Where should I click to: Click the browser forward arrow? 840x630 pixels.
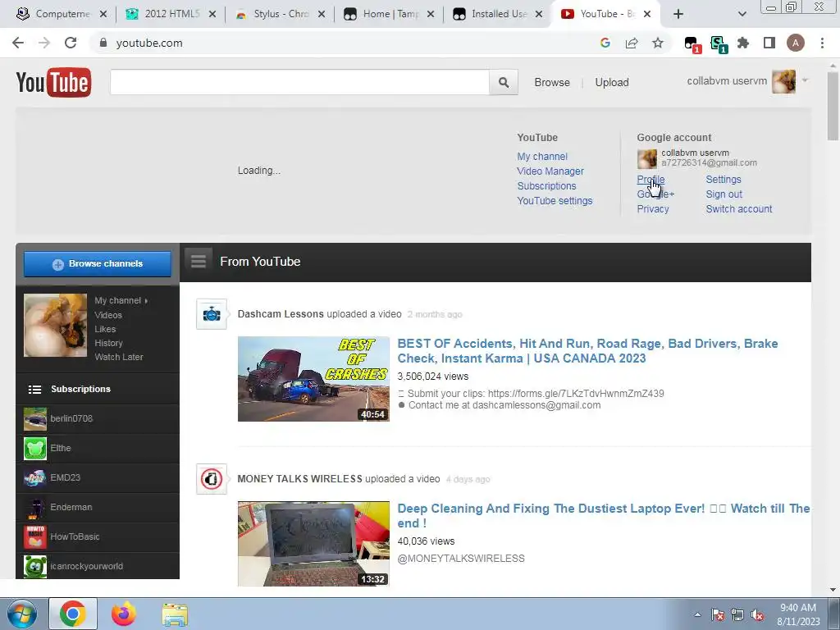(44, 43)
